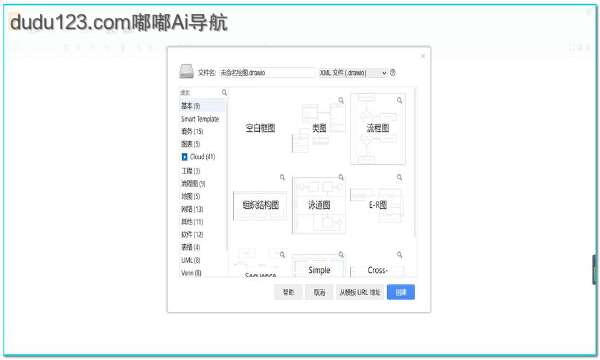This screenshot has width=600, height=360.
Task: Click the 从模板 URL 地址 button
Action: [x=360, y=292]
